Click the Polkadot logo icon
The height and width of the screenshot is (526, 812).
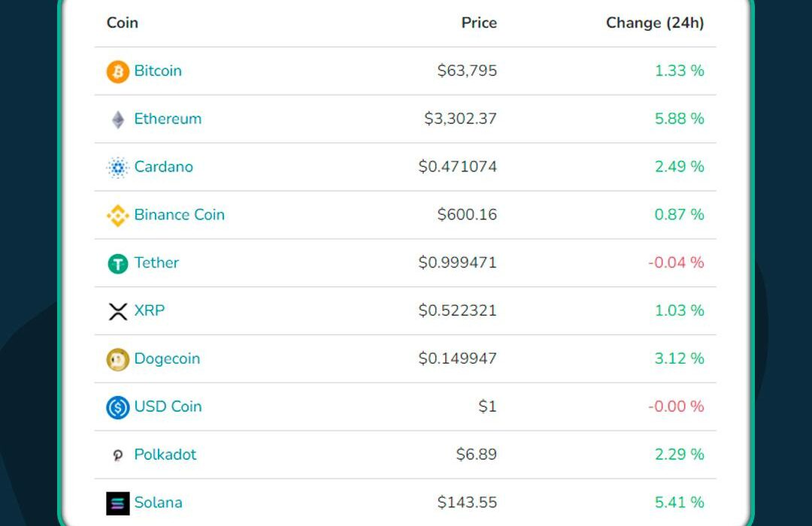coord(117,455)
